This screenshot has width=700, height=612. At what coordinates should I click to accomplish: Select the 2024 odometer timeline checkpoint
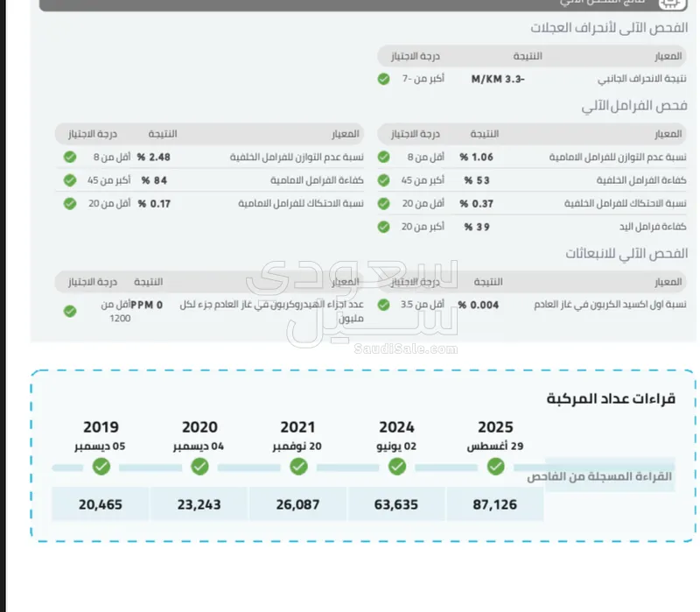397,468
